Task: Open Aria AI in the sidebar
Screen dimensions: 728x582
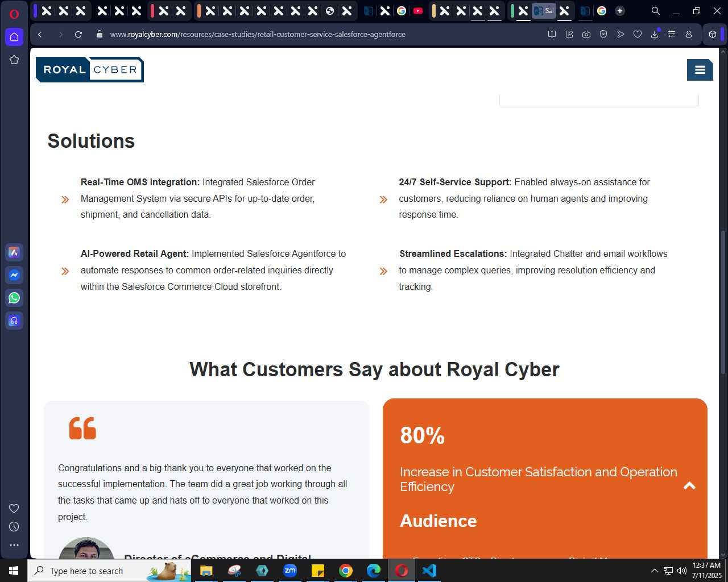Action: 14,252
